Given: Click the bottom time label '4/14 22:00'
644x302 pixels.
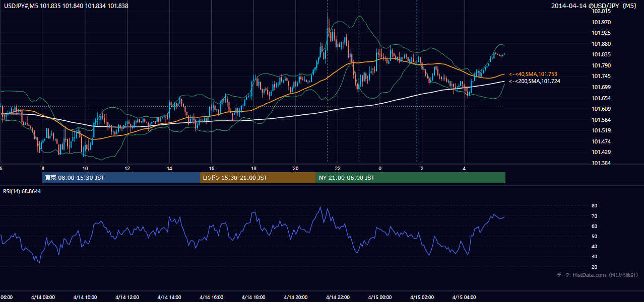Looking at the screenshot, I should click(338, 297).
